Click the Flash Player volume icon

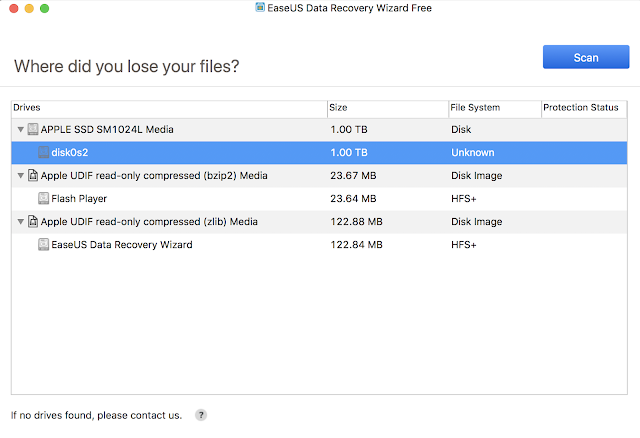(44, 198)
